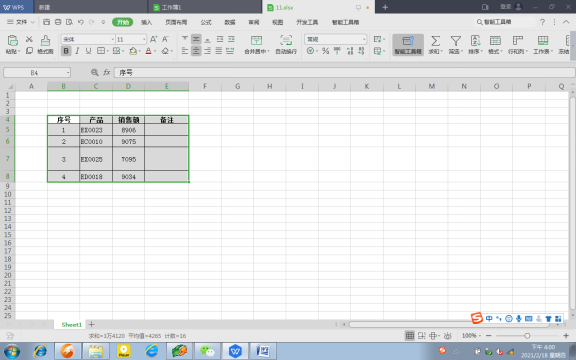Toggle Italic formatting button
The height and width of the screenshot is (360, 576).
[77, 51]
